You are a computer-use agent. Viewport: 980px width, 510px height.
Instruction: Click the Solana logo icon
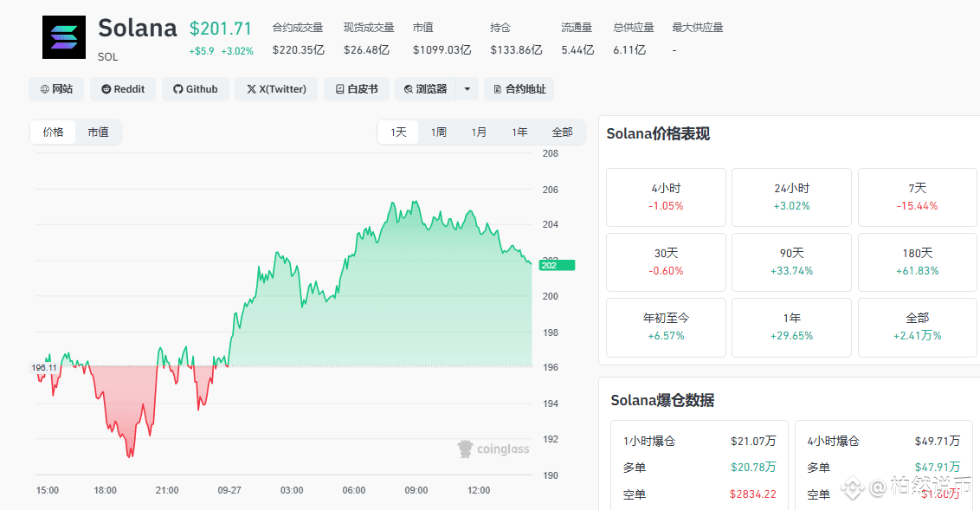click(x=64, y=37)
